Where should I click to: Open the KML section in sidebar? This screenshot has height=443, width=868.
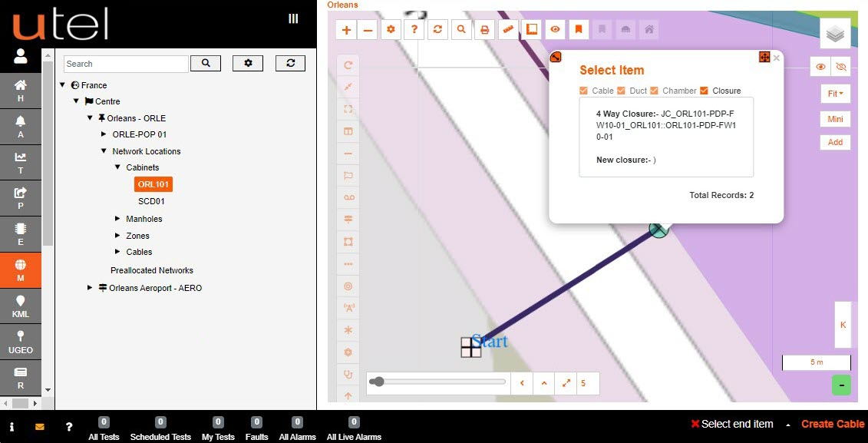click(x=21, y=306)
